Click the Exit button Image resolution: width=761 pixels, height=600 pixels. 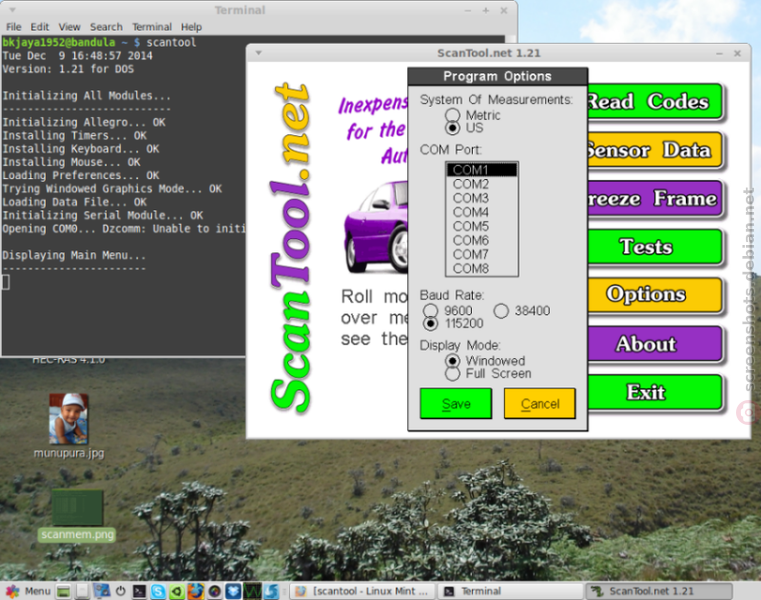click(x=655, y=392)
